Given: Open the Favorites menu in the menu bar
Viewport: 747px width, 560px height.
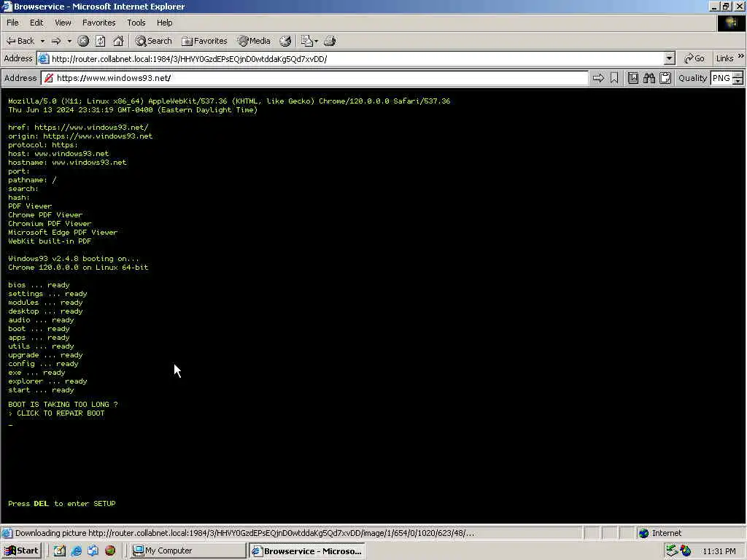Looking at the screenshot, I should pyautogui.click(x=98, y=23).
